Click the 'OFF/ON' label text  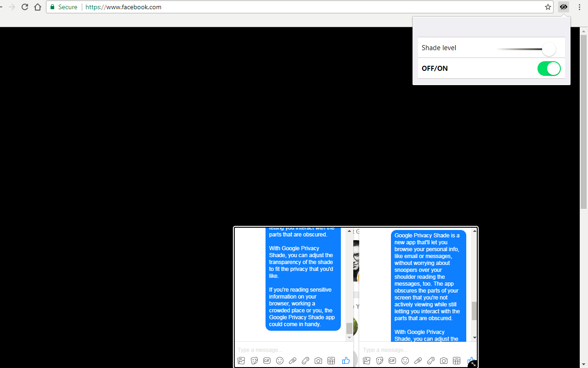(435, 69)
